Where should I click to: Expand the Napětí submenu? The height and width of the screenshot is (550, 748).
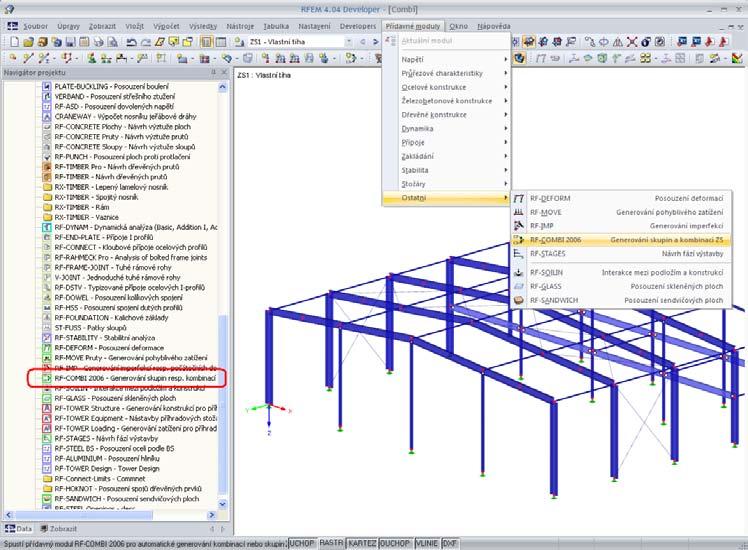tap(447, 59)
